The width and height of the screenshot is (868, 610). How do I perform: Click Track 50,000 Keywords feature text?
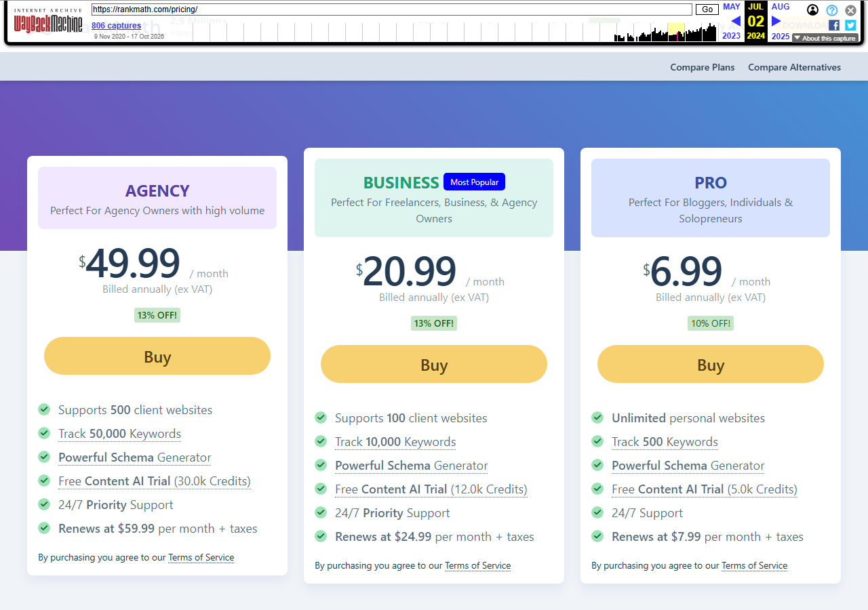(x=119, y=434)
